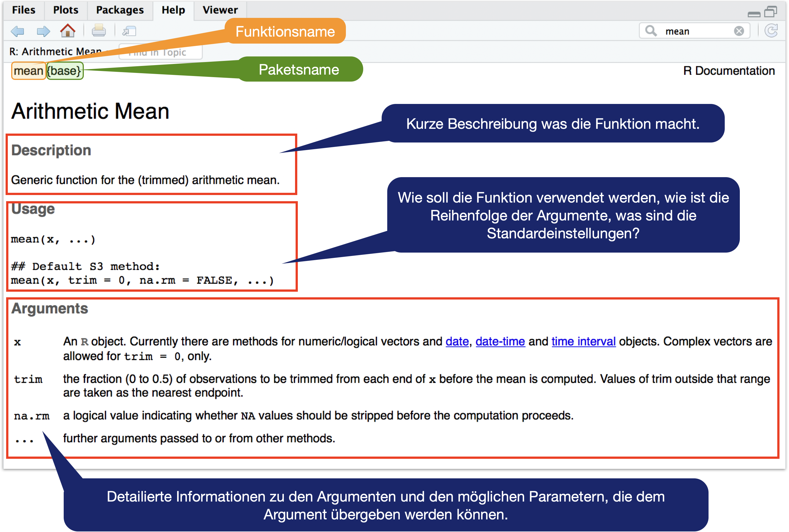Expand the R: Arithmetic Mean topic menu
Image resolution: width=789 pixels, height=532 pixels.
click(x=56, y=52)
